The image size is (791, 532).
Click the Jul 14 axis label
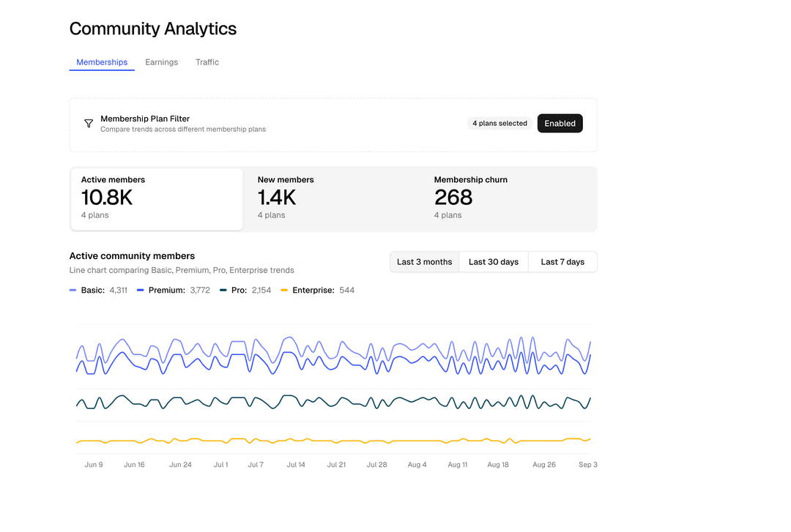[x=296, y=464]
